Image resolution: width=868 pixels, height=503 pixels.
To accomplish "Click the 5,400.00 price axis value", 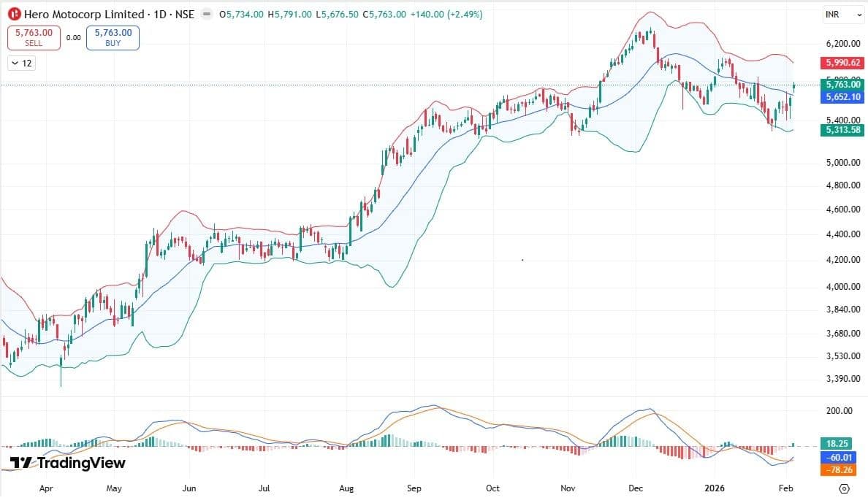I will [843, 120].
